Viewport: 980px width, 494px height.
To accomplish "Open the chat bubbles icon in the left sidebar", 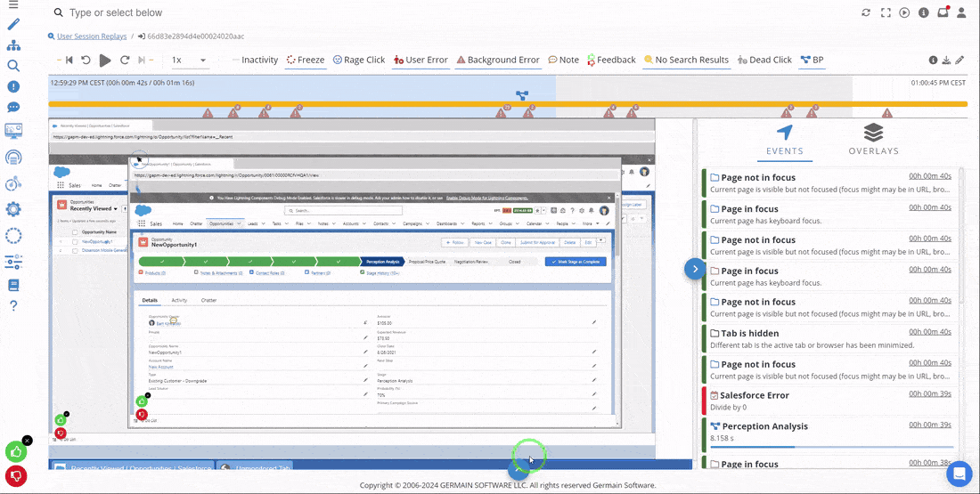I will (13, 108).
